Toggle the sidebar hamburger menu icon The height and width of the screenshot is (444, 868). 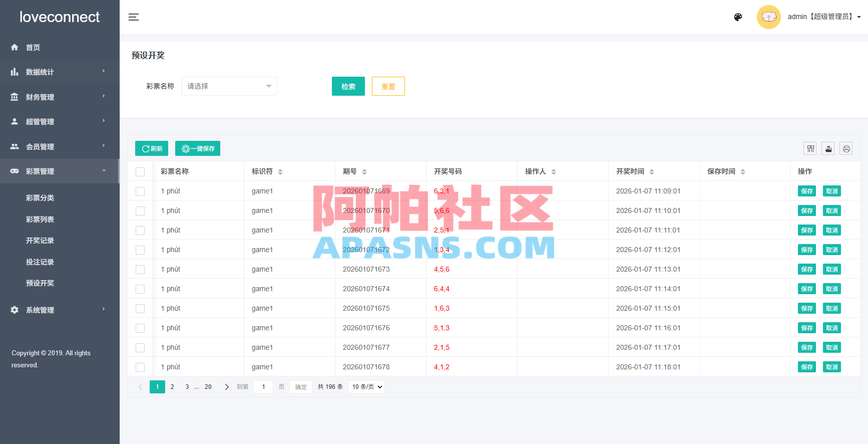pyautogui.click(x=134, y=17)
